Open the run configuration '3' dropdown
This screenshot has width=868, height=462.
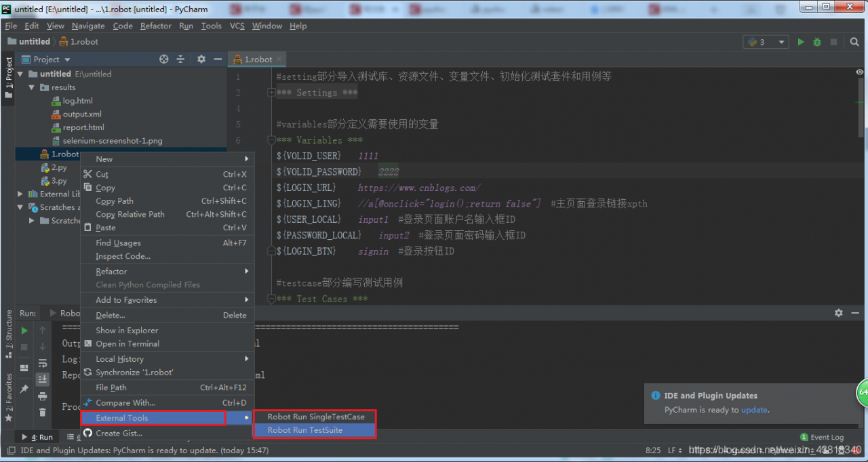pyautogui.click(x=766, y=42)
